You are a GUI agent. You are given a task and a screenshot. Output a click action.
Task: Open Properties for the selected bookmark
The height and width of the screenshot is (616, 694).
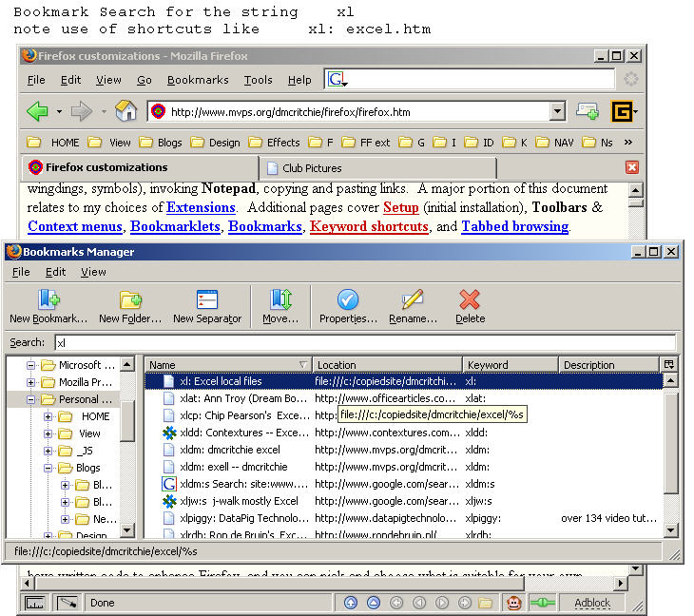(x=348, y=306)
